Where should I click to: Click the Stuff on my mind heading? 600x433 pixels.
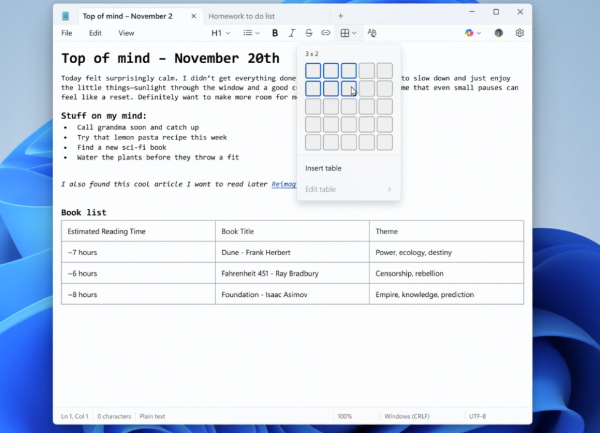pos(104,116)
